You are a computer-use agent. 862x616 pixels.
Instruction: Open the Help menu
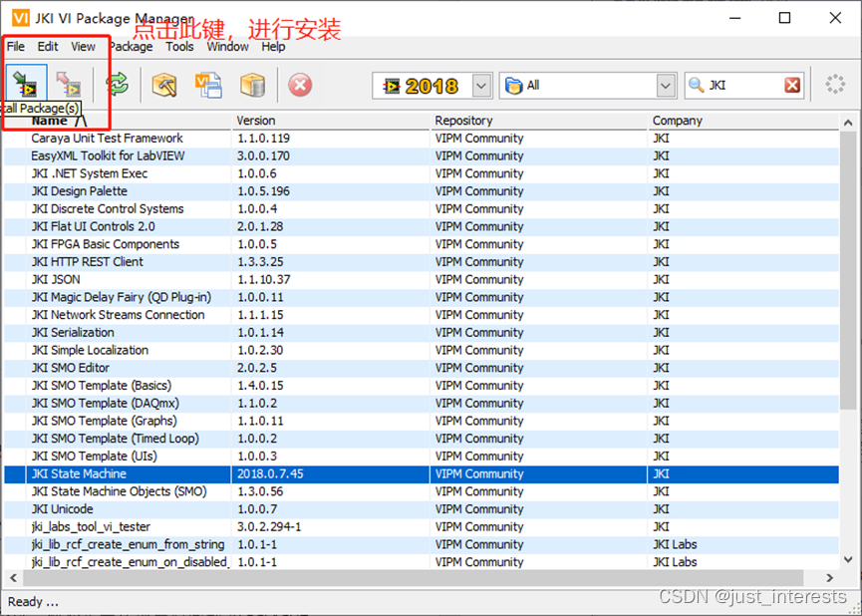click(273, 47)
